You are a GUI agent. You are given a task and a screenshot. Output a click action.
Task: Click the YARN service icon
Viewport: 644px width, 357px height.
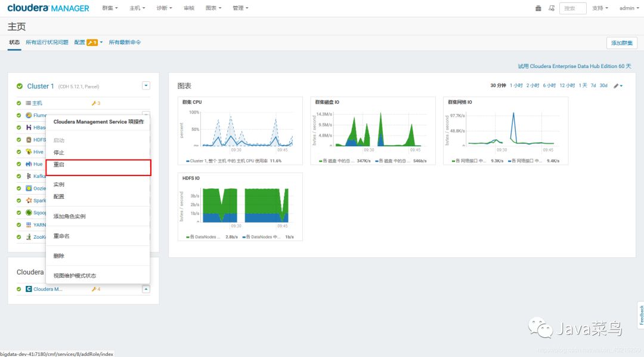tap(29, 224)
